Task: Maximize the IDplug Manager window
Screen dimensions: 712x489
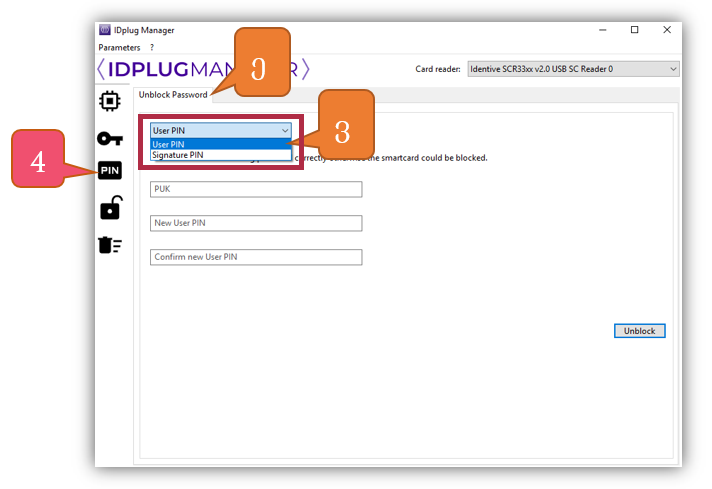Action: [634, 30]
